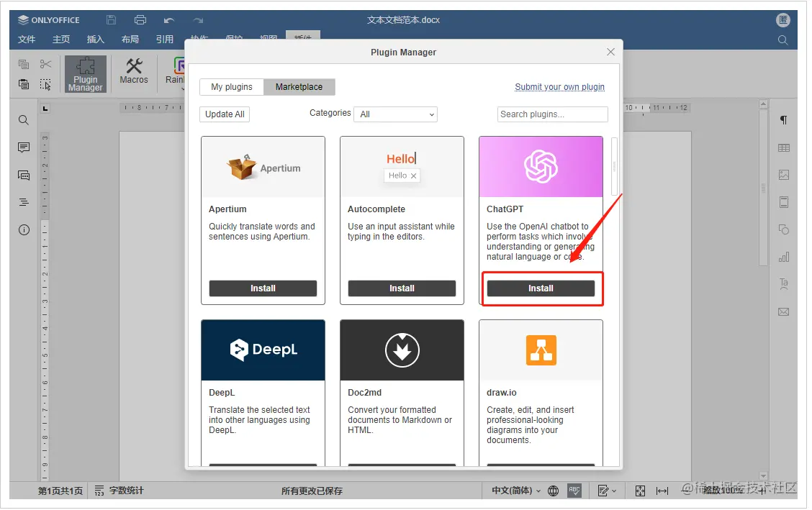
Task: Open the Apertium plugin card image
Action: pyautogui.click(x=263, y=167)
